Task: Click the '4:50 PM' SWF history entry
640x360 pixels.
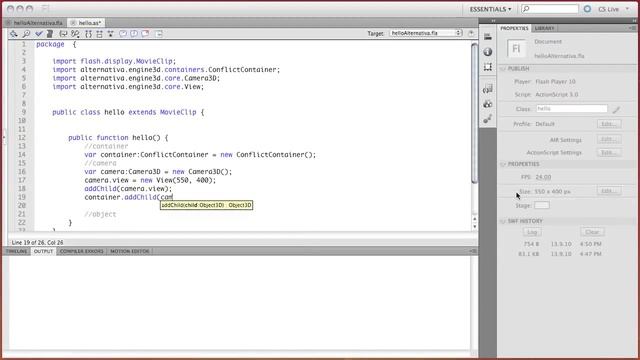Action: 591,244
